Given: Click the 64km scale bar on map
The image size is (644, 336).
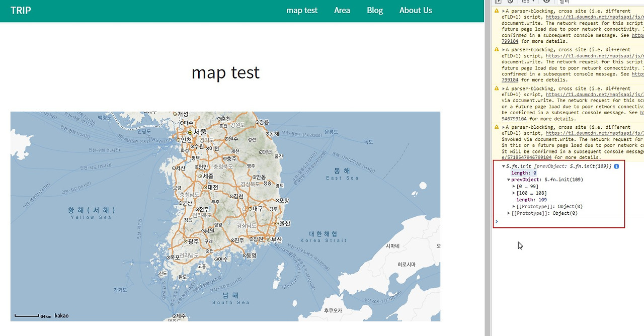Looking at the screenshot, I should pyautogui.click(x=33, y=316).
